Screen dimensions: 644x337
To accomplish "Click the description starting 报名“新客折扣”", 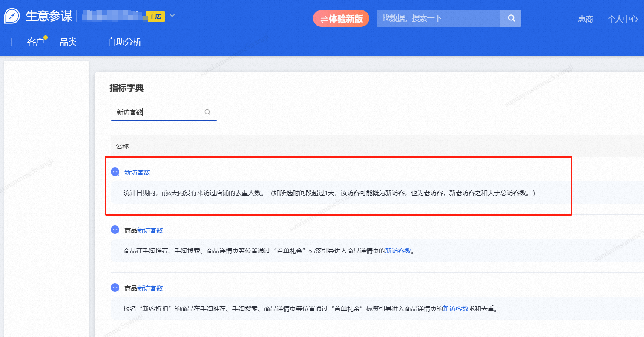I will click(310, 309).
